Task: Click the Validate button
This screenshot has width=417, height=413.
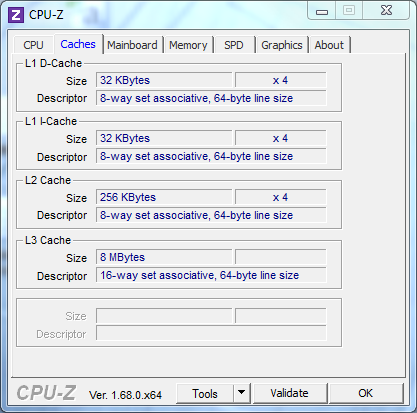Action: click(289, 393)
